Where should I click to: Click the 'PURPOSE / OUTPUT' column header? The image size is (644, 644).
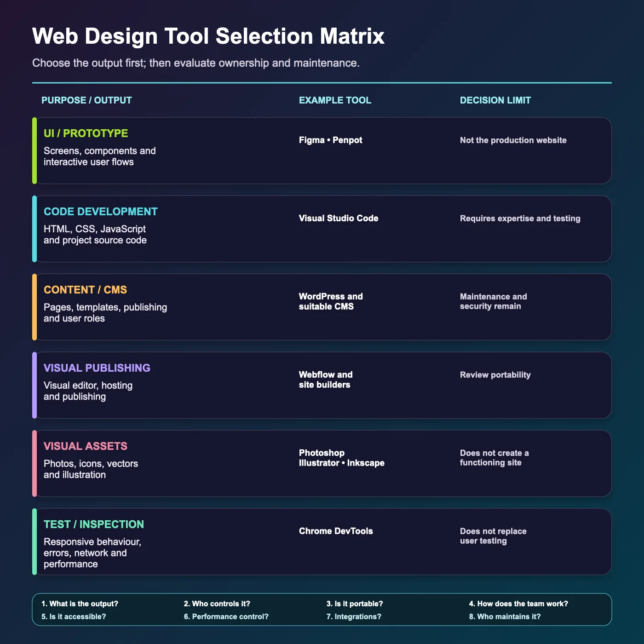pyautogui.click(x=86, y=100)
